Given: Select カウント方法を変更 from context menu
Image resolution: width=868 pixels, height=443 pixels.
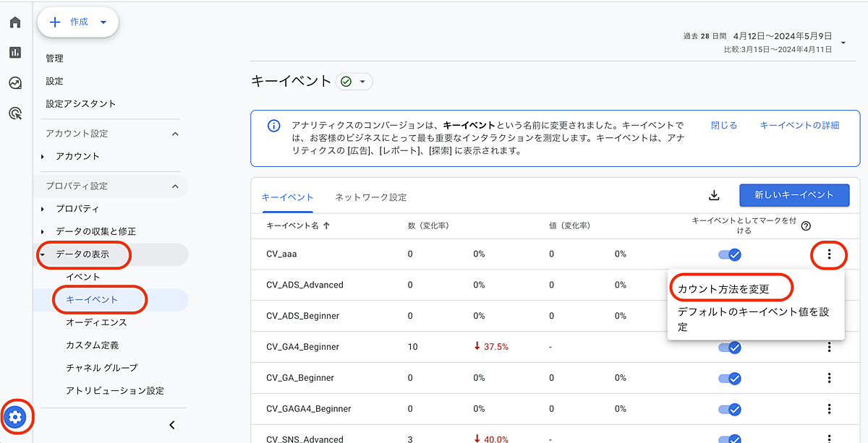Looking at the screenshot, I should point(723,289).
